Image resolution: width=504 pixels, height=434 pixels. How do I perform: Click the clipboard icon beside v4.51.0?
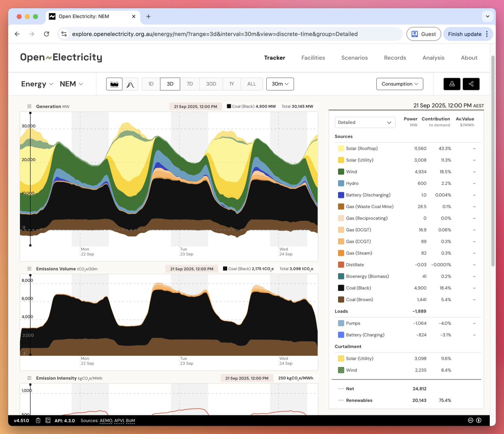point(38,421)
